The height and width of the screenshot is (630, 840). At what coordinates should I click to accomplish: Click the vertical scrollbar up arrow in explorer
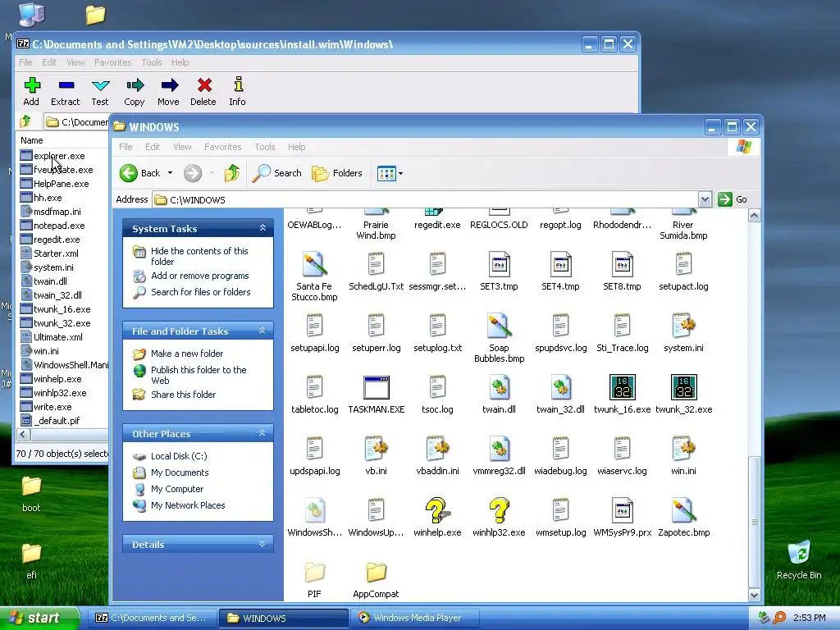(755, 216)
